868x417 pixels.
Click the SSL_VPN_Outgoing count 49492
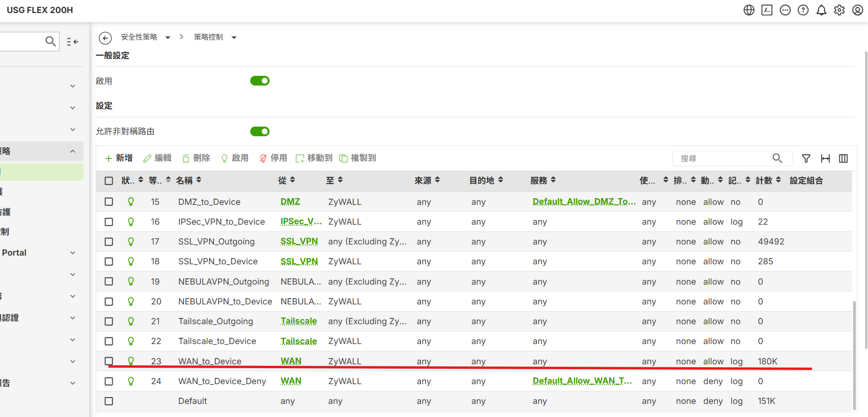click(771, 241)
